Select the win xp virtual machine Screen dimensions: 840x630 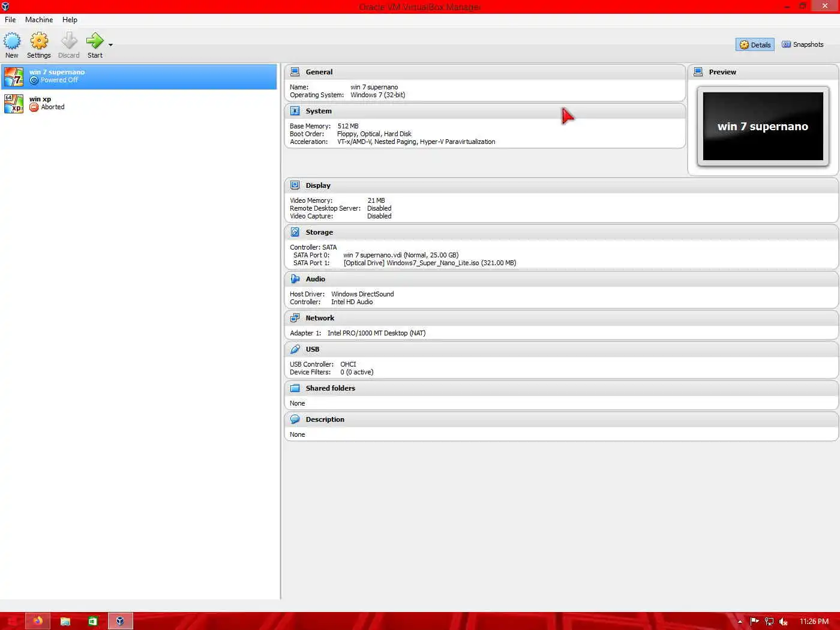pos(139,103)
